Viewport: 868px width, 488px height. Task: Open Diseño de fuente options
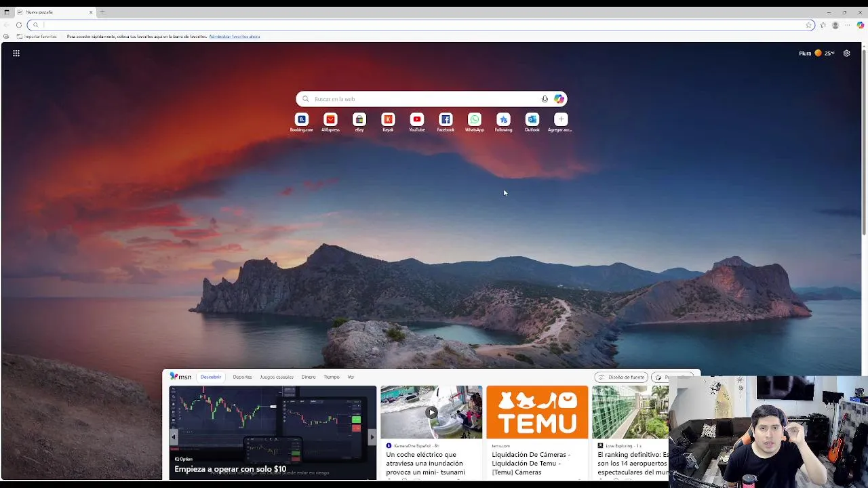621,377
